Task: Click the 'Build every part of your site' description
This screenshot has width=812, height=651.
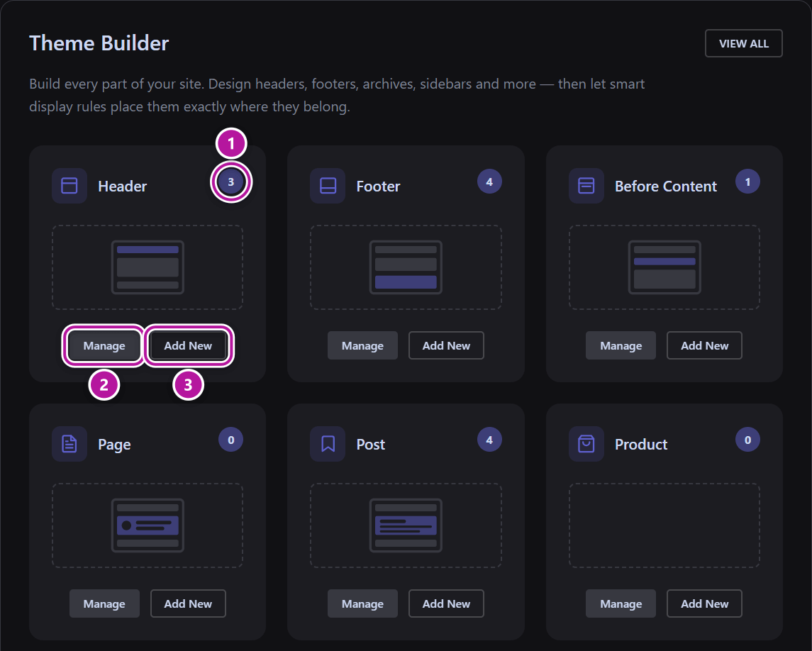Action: click(337, 95)
